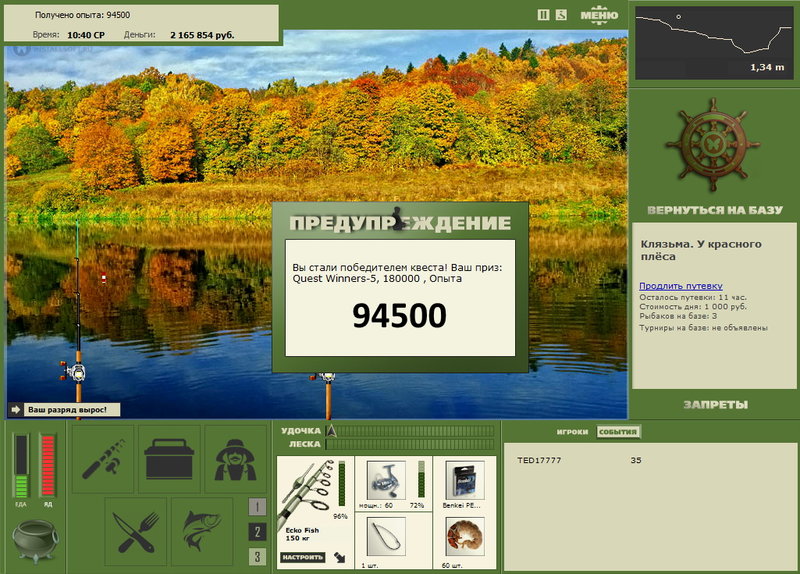Click the Получено опыта: 94500 text
Screen dimensions: 800x574
83,15
